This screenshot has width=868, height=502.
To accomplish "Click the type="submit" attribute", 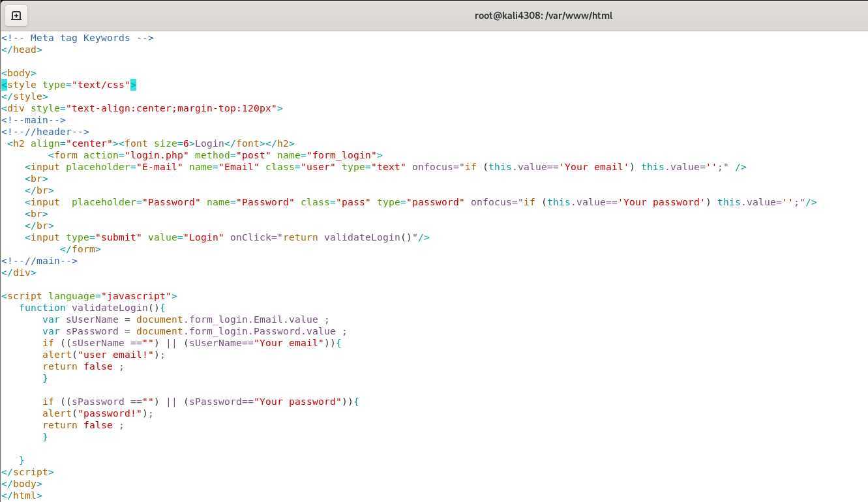I will point(104,237).
